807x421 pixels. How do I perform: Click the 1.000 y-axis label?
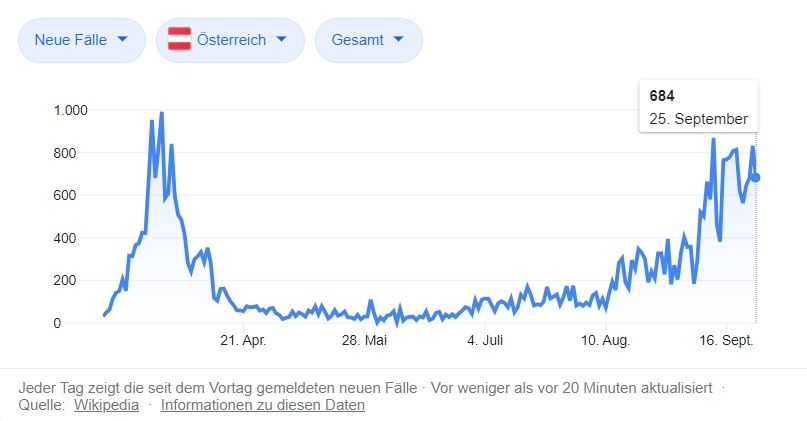pos(70,110)
